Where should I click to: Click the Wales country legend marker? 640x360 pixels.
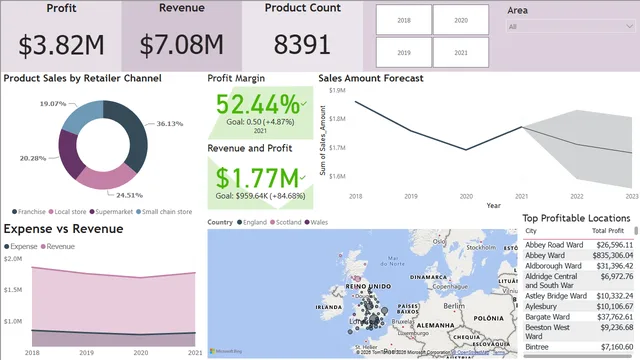pyautogui.click(x=307, y=222)
